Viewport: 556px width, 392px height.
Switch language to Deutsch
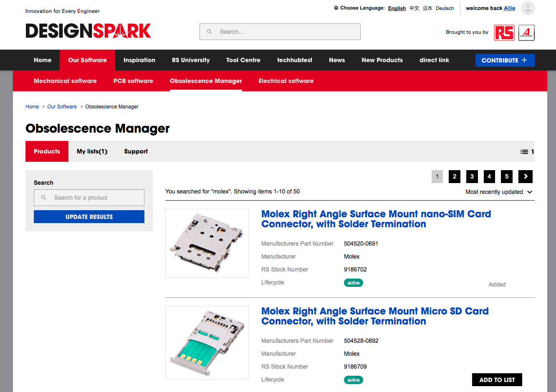coord(445,8)
